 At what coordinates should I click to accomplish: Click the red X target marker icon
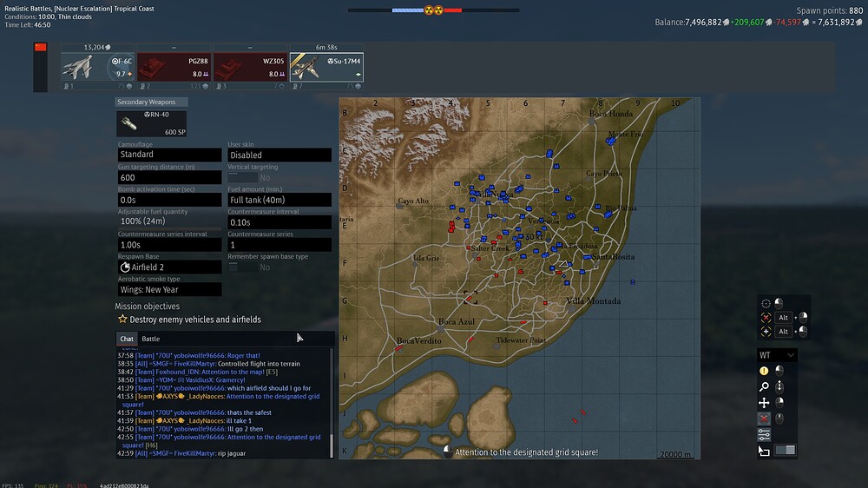[x=766, y=318]
